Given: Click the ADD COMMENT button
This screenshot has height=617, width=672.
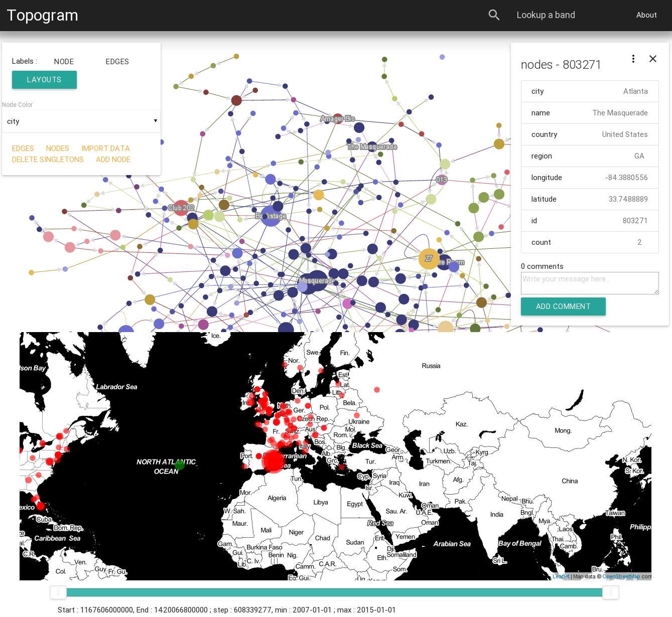Looking at the screenshot, I should (x=563, y=306).
